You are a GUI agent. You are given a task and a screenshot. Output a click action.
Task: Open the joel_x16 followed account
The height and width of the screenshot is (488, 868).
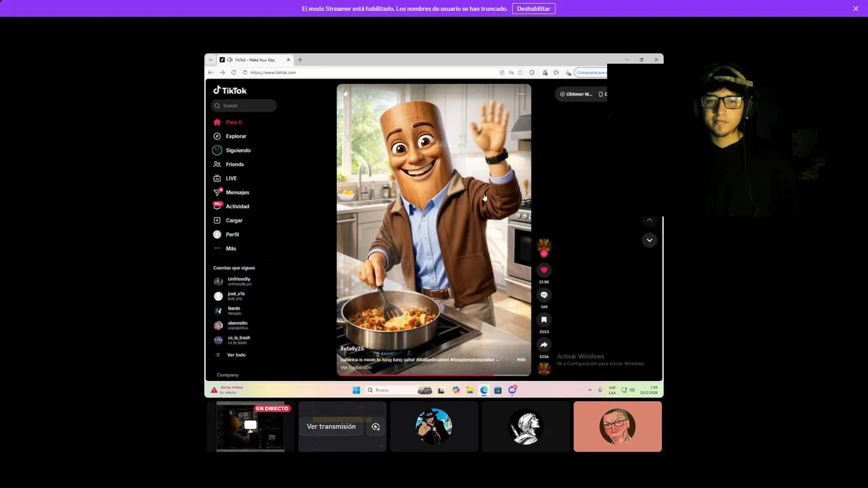click(230, 296)
